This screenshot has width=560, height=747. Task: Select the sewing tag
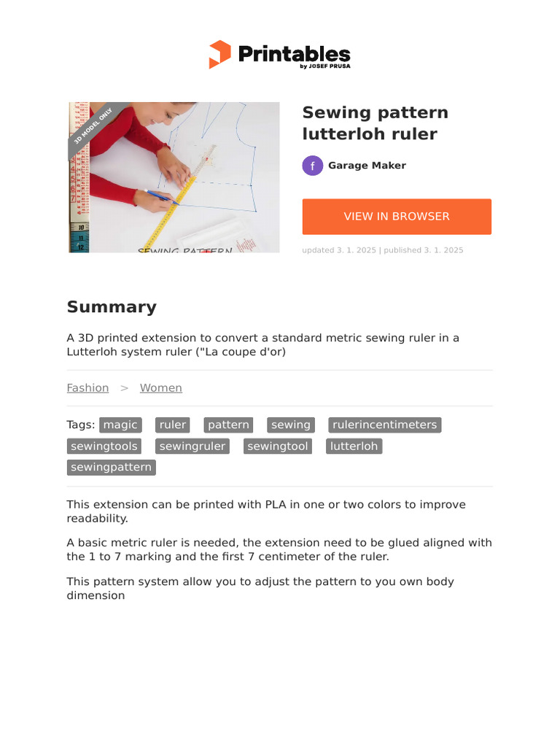[x=290, y=425]
